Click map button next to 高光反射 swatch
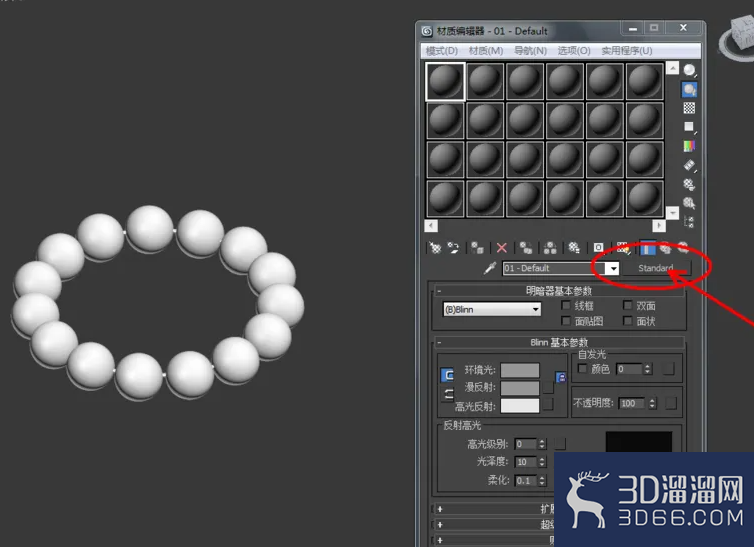 click(x=548, y=405)
